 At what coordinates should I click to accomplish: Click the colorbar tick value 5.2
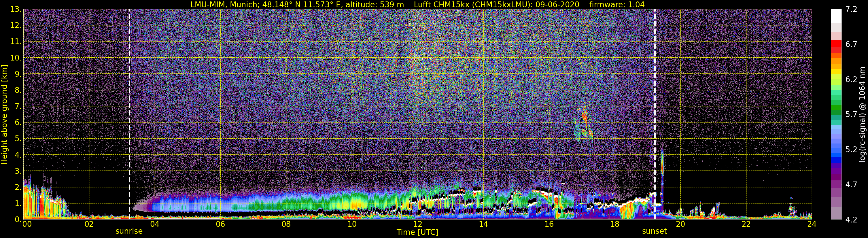coord(852,150)
